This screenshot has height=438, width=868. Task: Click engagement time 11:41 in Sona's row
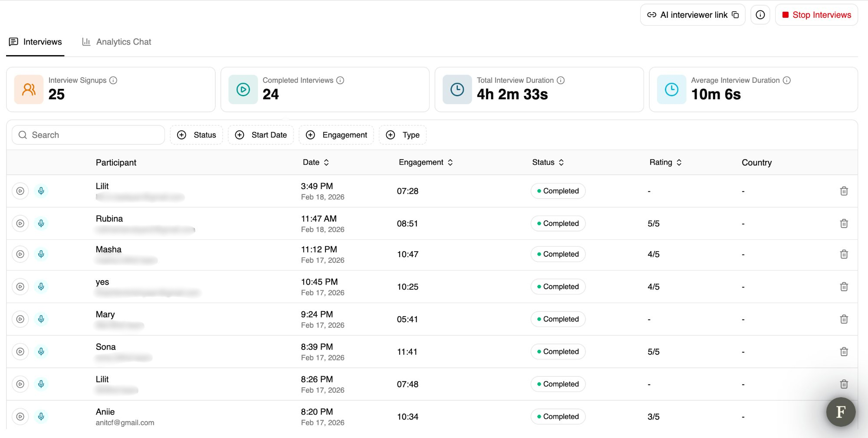point(407,352)
